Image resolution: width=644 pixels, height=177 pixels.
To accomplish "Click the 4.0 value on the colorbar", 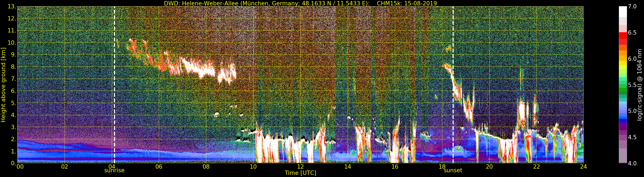I will pyautogui.click(x=632, y=163).
